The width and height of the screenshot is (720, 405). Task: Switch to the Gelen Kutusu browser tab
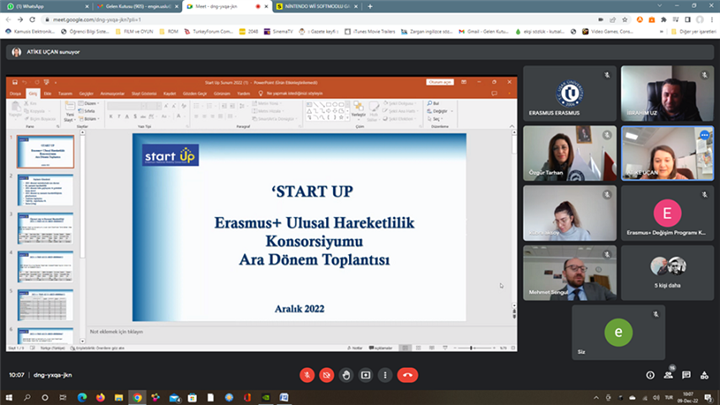[135, 5]
